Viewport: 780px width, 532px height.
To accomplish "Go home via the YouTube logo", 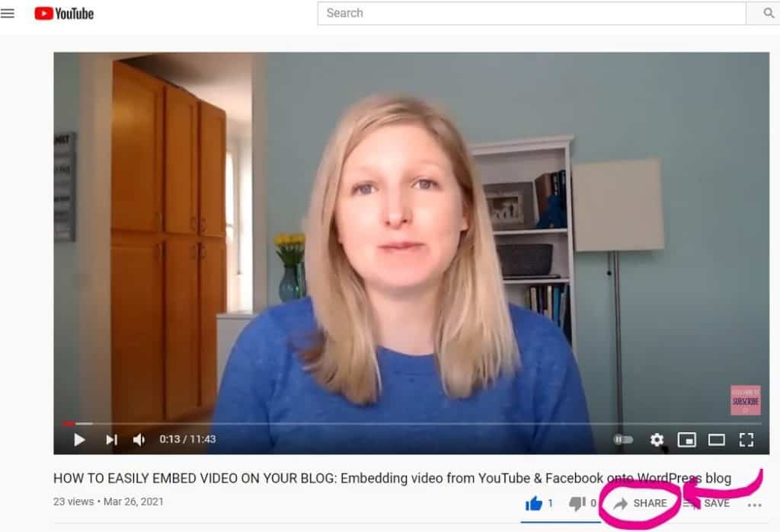I will coord(64,13).
